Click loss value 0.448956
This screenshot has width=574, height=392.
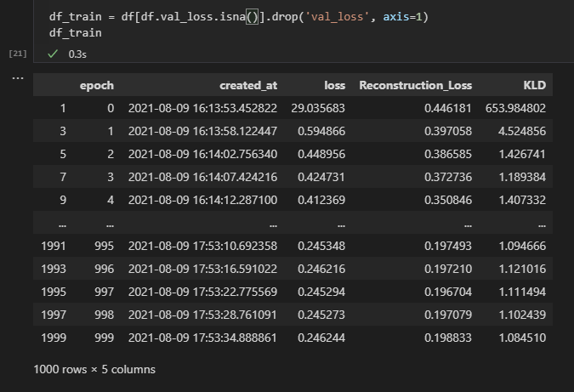(321, 154)
